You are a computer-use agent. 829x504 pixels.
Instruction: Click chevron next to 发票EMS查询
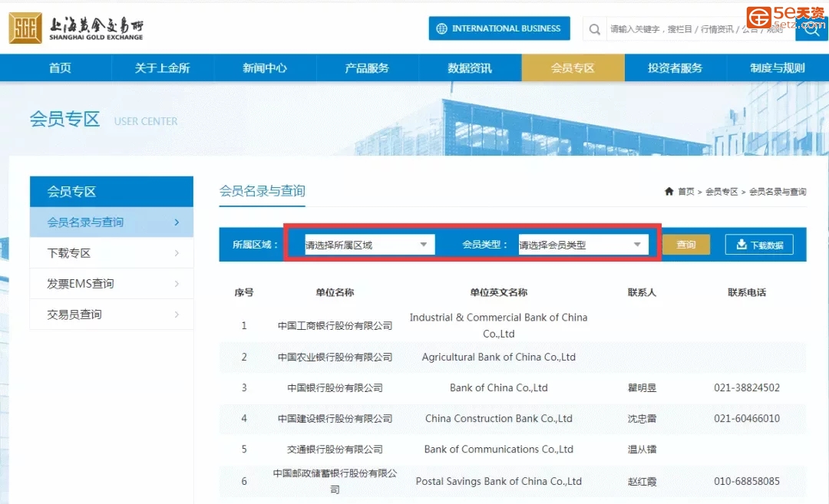point(177,284)
